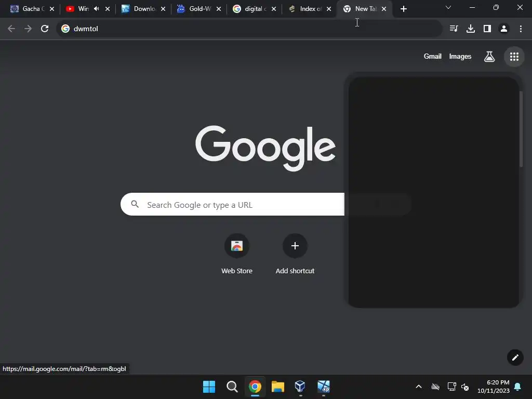Mute audio on the YouTube tab
Image resolution: width=532 pixels, height=399 pixels.
pos(96,9)
